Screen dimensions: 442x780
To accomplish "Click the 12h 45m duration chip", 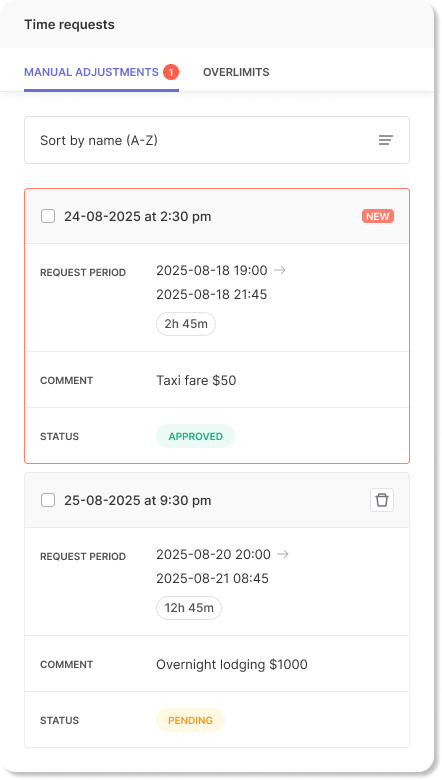I will 189,608.
